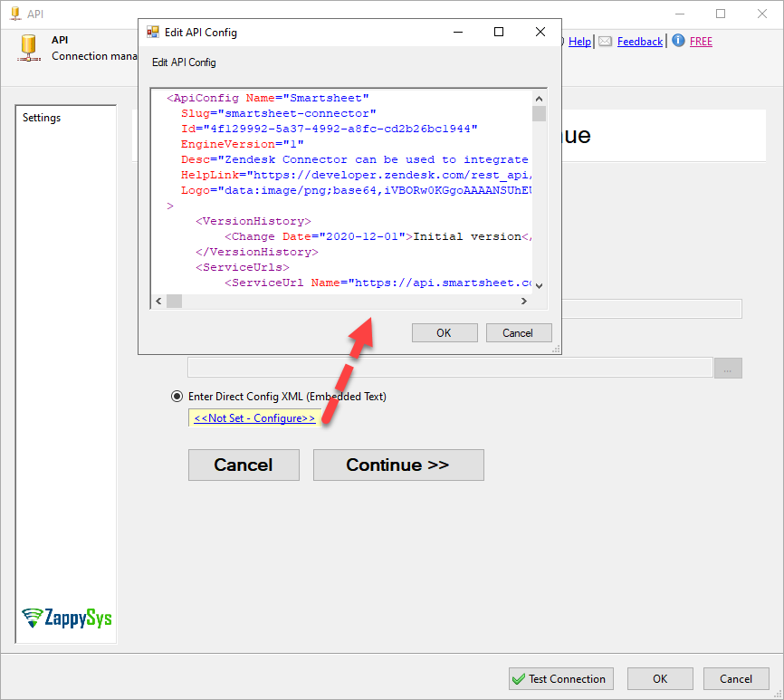Click the FREE link

point(701,42)
